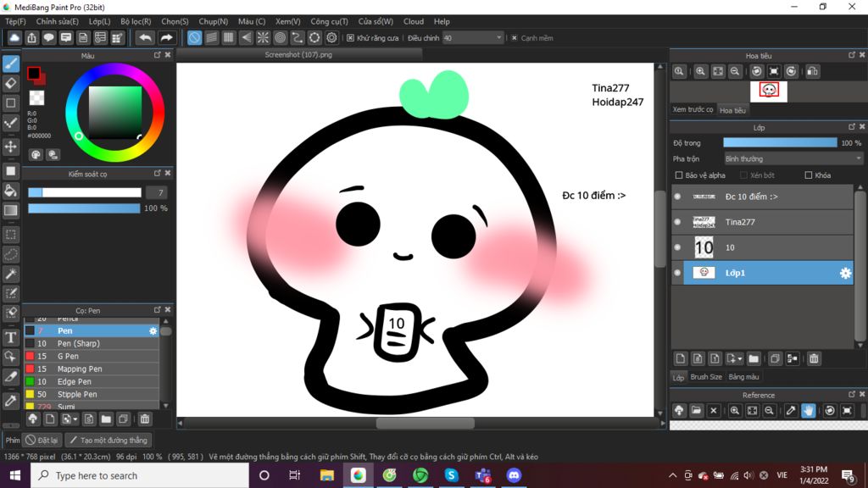Show hidden system tray icons
The width and height of the screenshot is (868, 488).
coord(672,475)
